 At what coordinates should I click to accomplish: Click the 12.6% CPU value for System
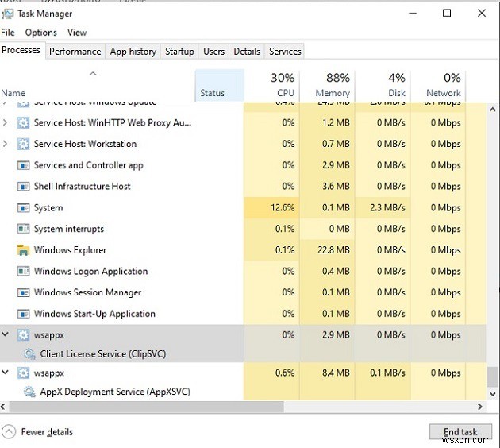click(283, 208)
